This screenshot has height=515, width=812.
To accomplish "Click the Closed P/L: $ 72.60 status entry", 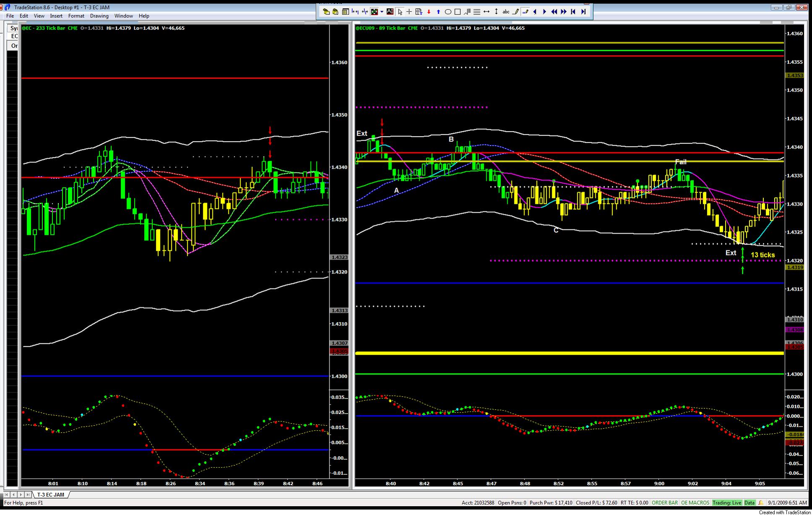I will pyautogui.click(x=597, y=503).
